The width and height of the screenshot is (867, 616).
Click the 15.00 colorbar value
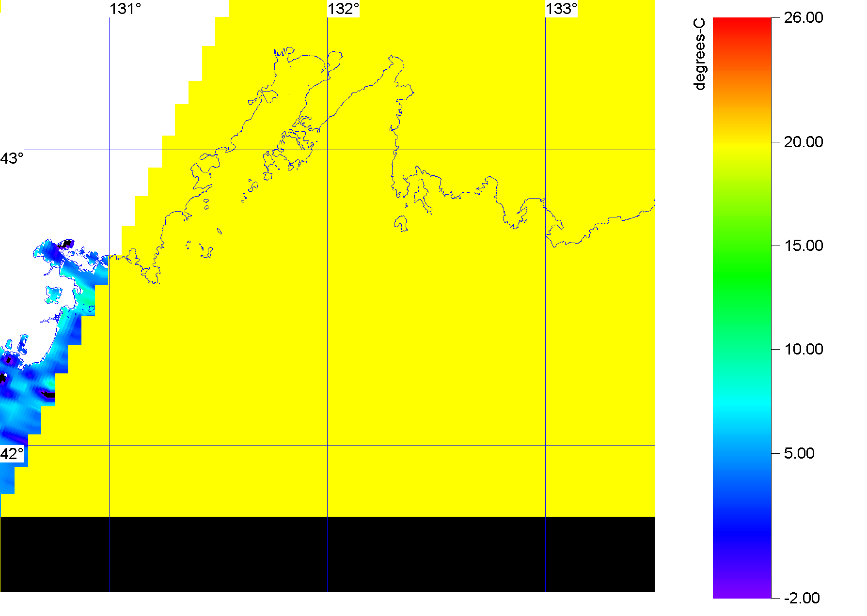(804, 246)
